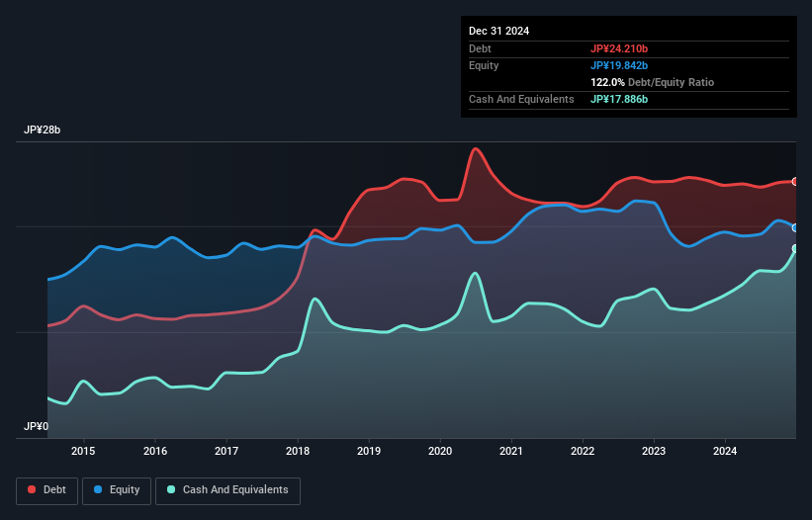This screenshot has height=520, width=812.
Task: Click the JP¥24.210b debt value
Action: tap(619, 48)
